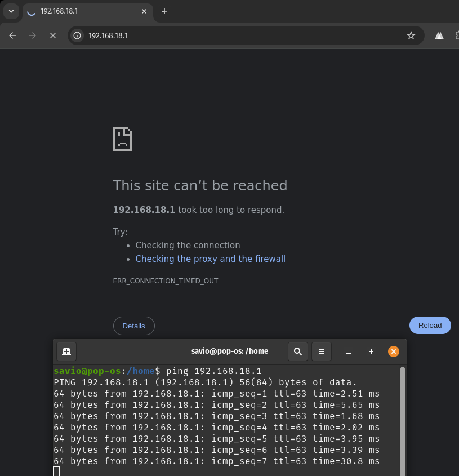
Task: View site information icon in address bar
Action: coord(77,35)
